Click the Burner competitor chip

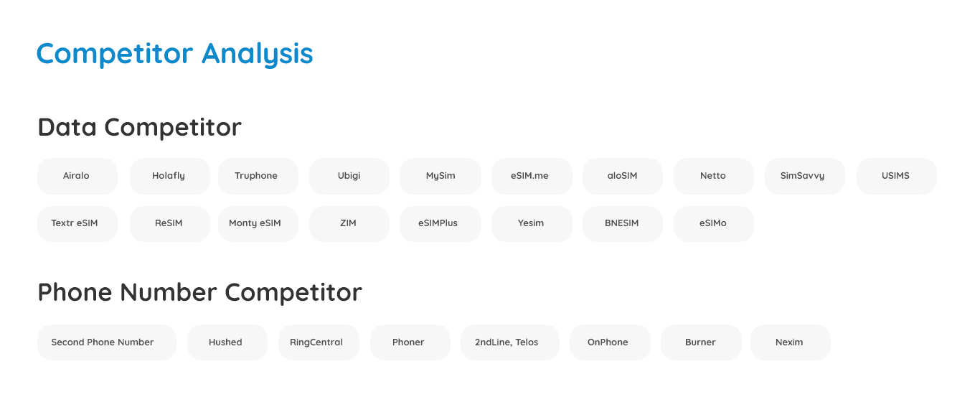[701, 342]
